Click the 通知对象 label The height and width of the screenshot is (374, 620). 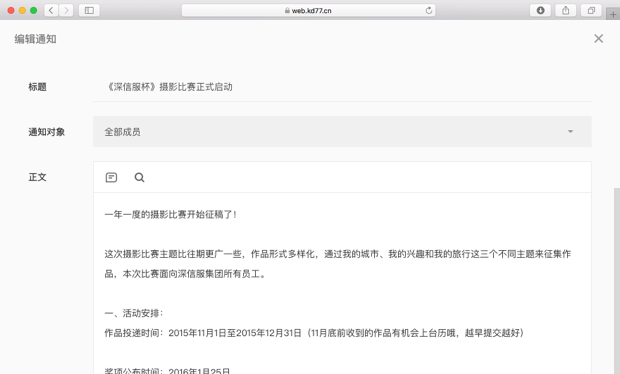point(47,132)
